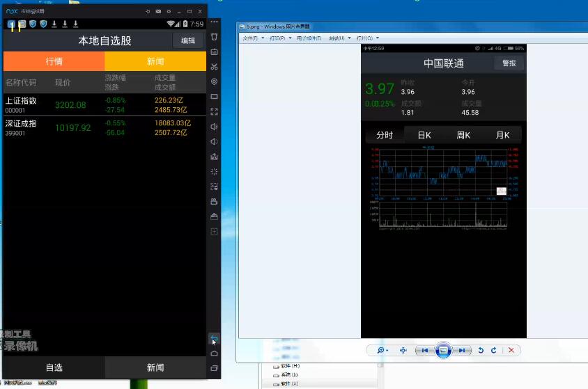This screenshot has height=389, width=588.
Task: Select the 新闻 bottom navigation tab
Action: 155,367
